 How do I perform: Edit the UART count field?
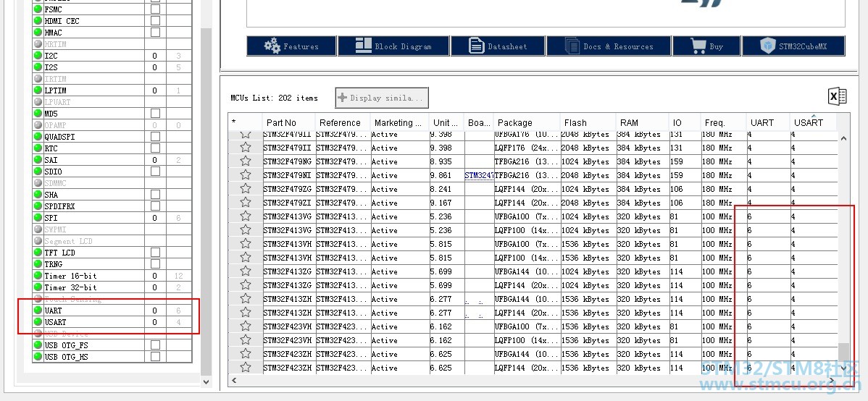(x=155, y=311)
